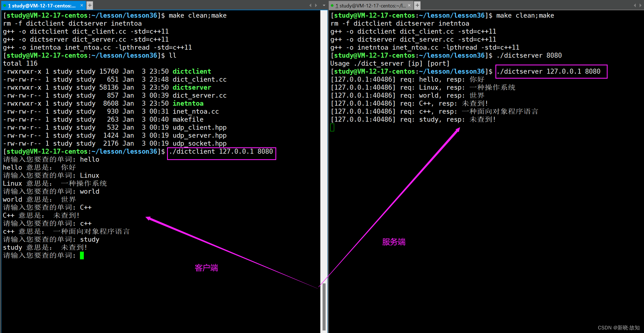Click the left terminal scrollbar thumb
The image size is (644, 333).
coord(324,306)
